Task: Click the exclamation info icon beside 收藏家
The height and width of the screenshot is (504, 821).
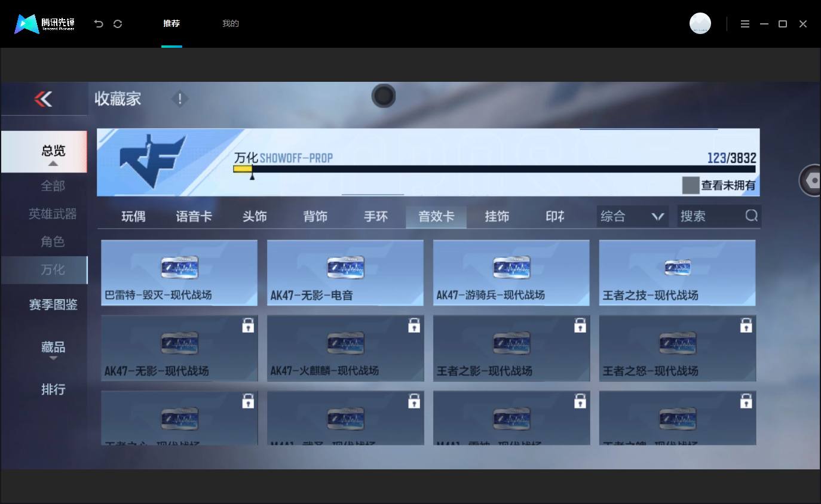Action: 180,99
